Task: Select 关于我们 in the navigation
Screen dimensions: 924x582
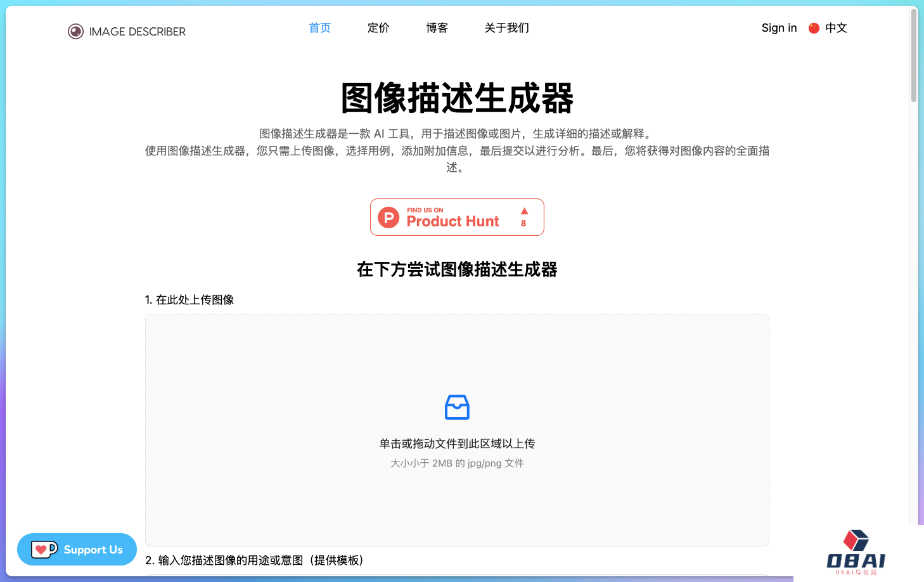Action: pyautogui.click(x=506, y=28)
